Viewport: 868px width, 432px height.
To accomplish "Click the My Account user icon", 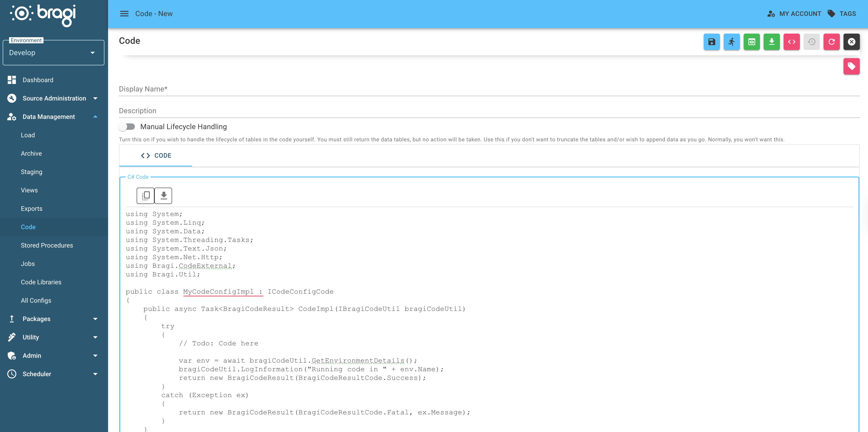I will coord(771,14).
